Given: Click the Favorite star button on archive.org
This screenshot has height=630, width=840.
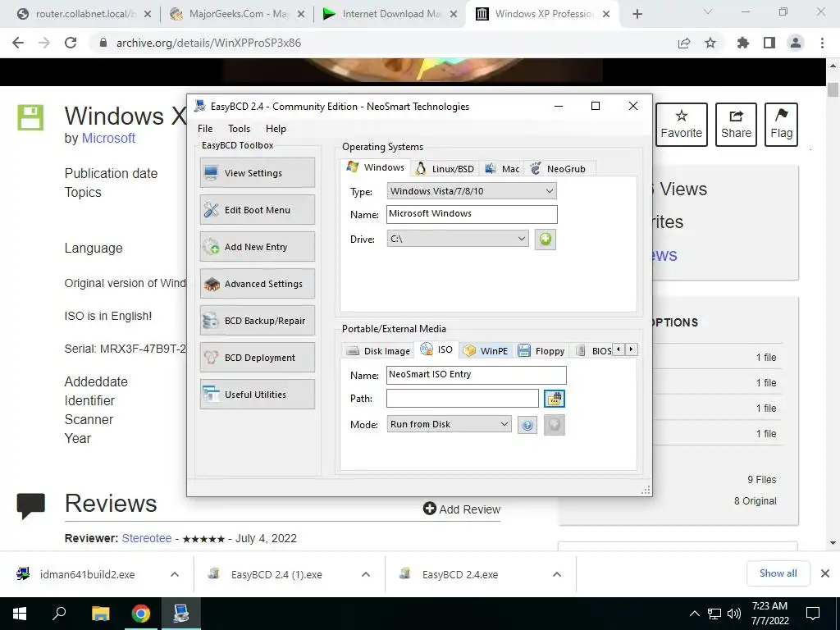Looking at the screenshot, I should 682,125.
